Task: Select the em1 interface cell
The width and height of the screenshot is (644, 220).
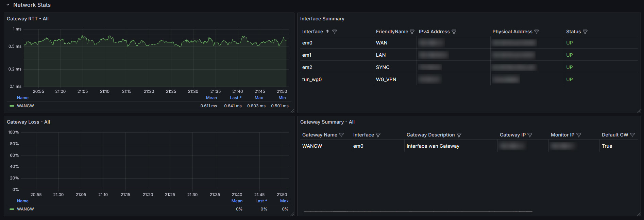Action: pyautogui.click(x=337, y=55)
